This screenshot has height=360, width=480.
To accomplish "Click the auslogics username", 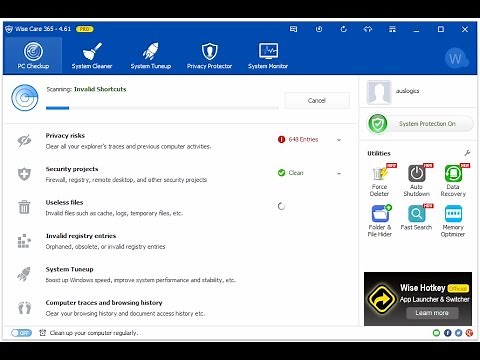I will 408,91.
